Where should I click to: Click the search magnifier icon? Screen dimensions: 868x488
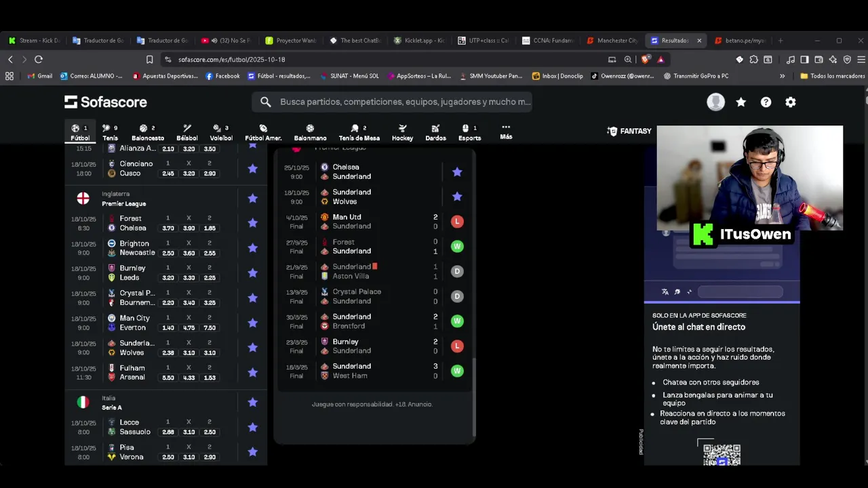click(x=266, y=102)
